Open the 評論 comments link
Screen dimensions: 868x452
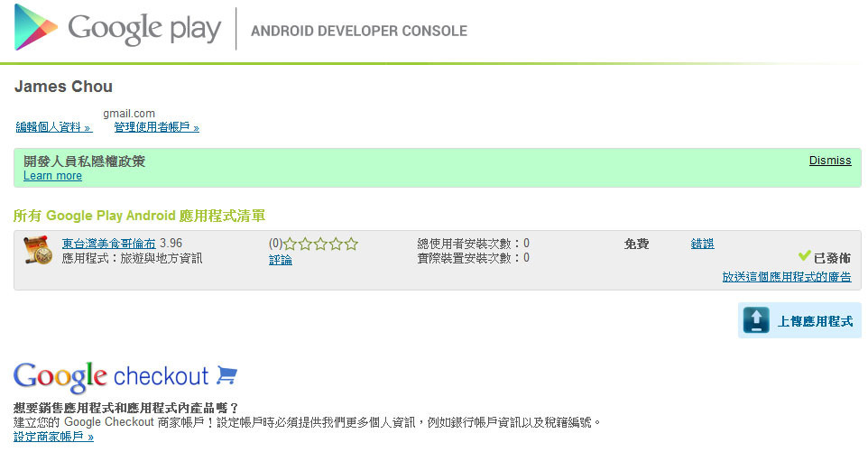280,260
